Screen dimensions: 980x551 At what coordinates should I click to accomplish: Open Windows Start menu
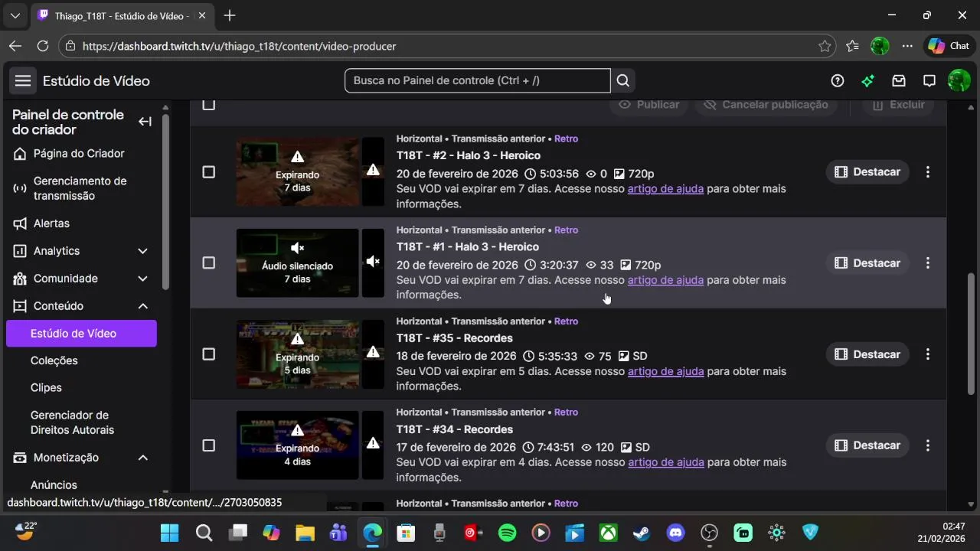pyautogui.click(x=170, y=533)
